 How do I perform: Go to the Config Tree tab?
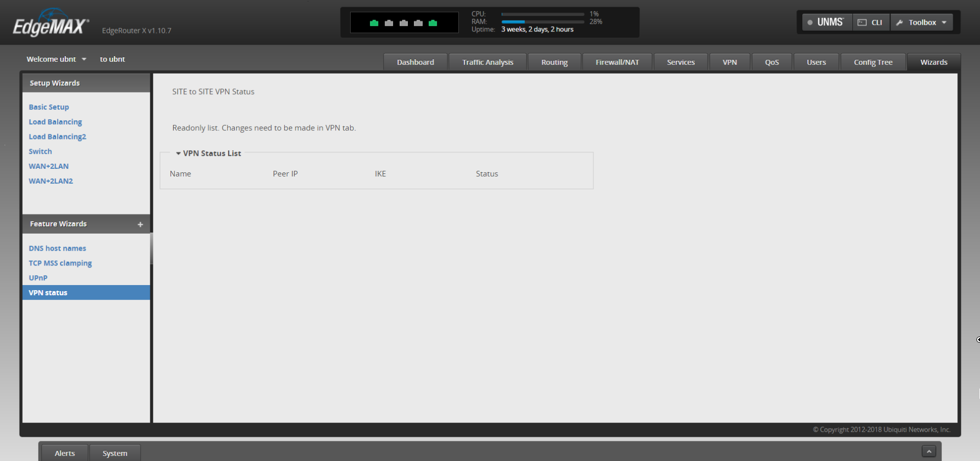(x=873, y=62)
